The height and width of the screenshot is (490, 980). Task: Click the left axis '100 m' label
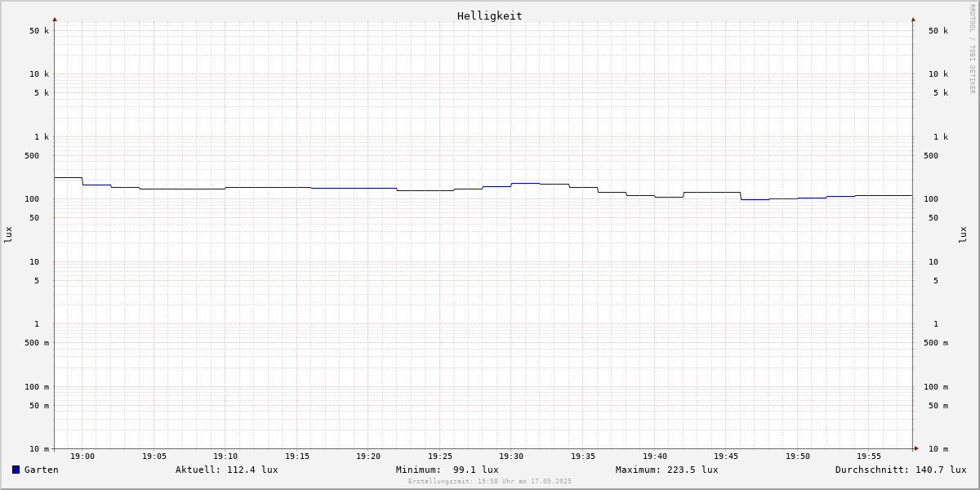click(37, 387)
